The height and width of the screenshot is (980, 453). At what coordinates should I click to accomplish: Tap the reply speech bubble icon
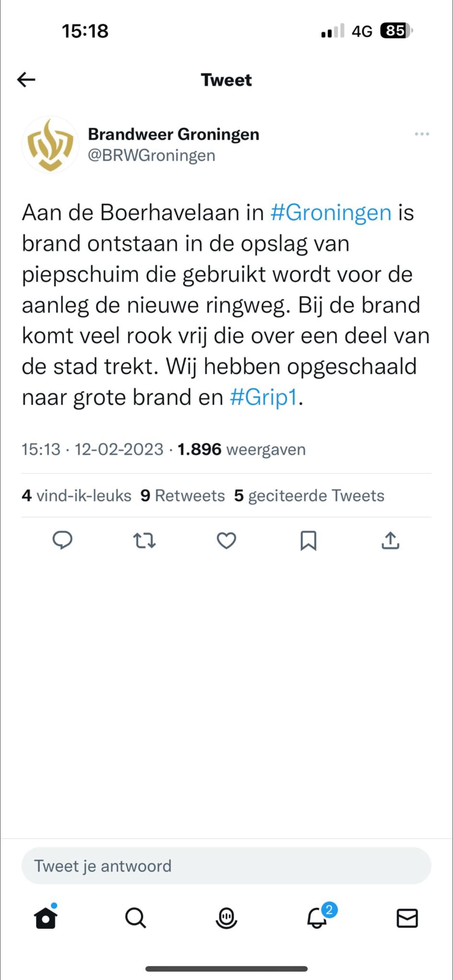pos(62,540)
